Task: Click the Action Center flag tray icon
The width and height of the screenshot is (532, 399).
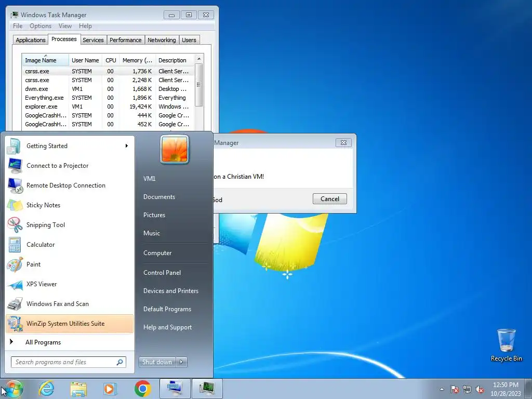Action: [454, 390]
